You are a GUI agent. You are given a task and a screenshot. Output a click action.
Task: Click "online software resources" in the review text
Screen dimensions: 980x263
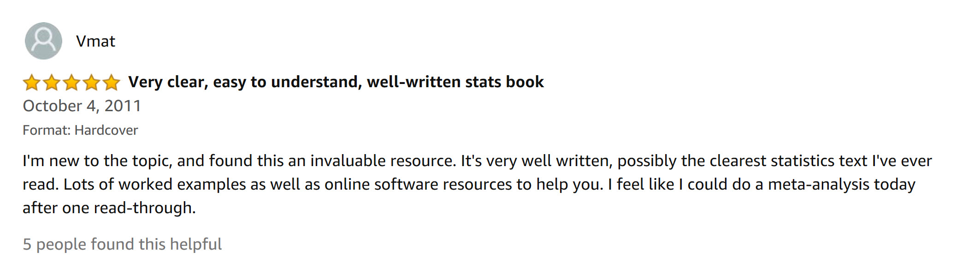(418, 185)
